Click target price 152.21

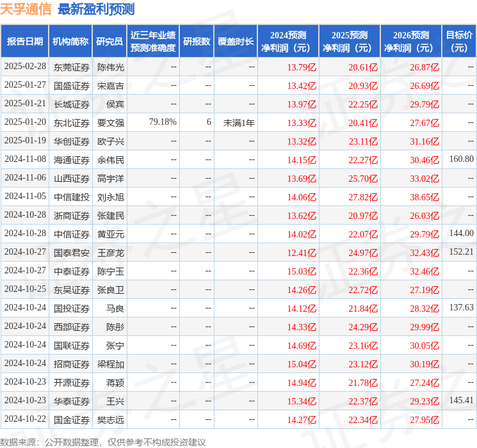tap(462, 252)
